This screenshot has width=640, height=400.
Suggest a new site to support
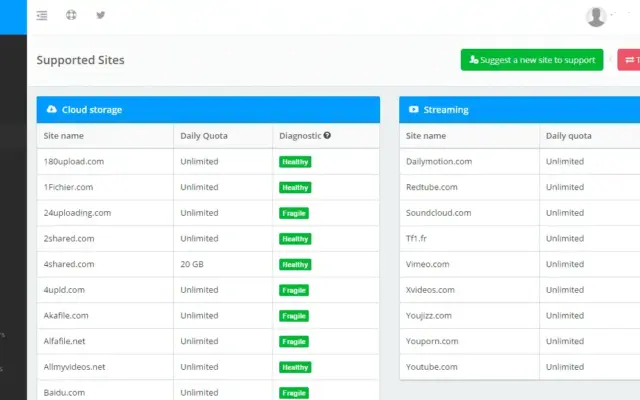[x=532, y=60]
